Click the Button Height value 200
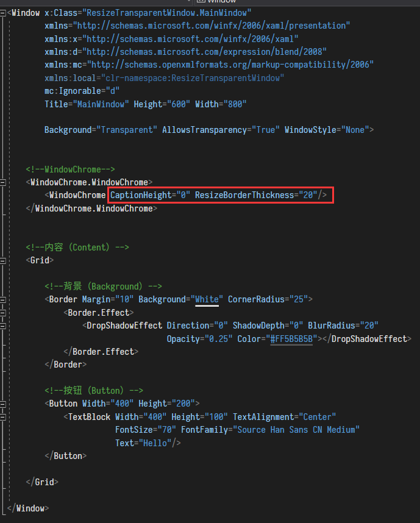Viewport: 420px width, 523px height. tap(183, 404)
